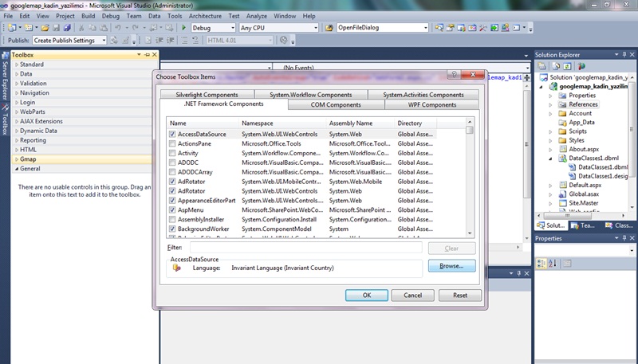Expand the AJAX Extensions toolbox group

(17, 121)
